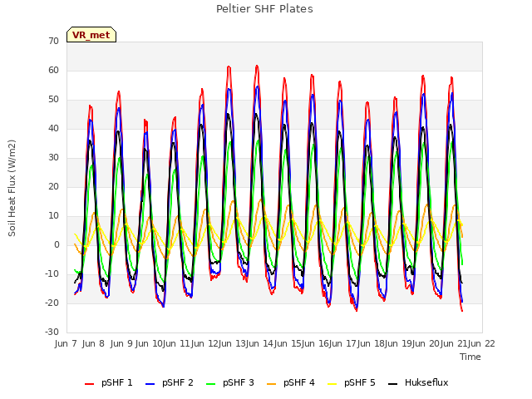Click the 0 y-axis tick label

(57, 244)
